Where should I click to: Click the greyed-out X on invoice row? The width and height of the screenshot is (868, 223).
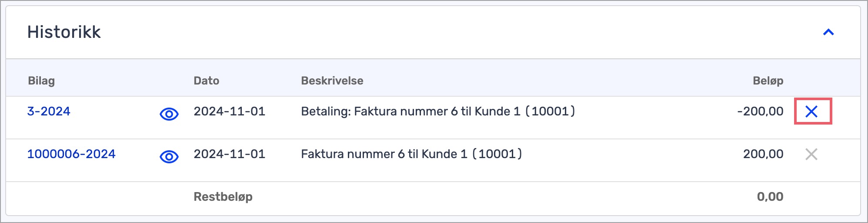coord(811,154)
